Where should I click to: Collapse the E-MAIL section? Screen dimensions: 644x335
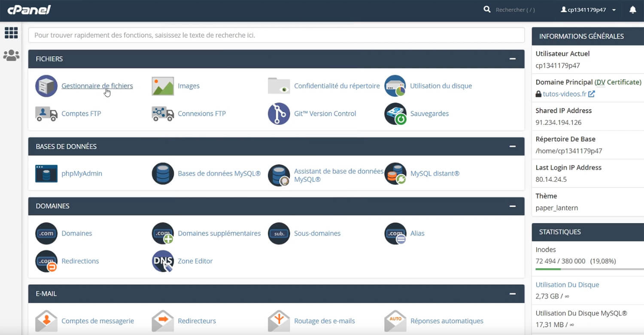coord(512,294)
